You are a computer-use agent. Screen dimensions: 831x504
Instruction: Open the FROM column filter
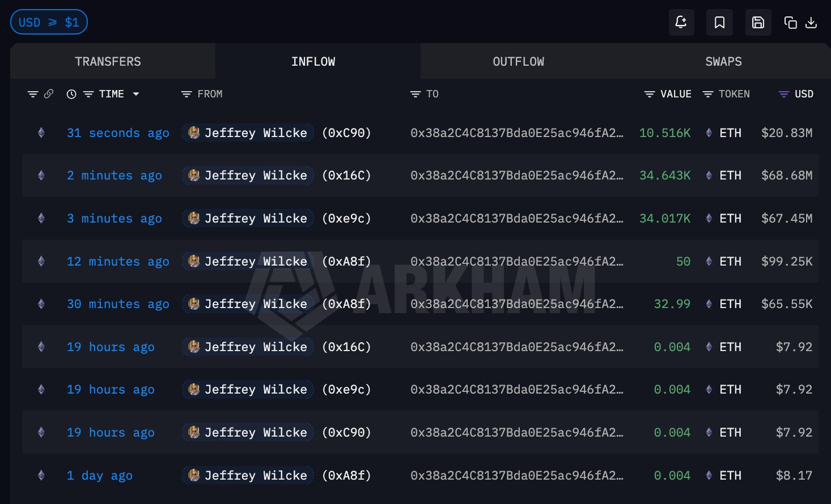tap(186, 94)
